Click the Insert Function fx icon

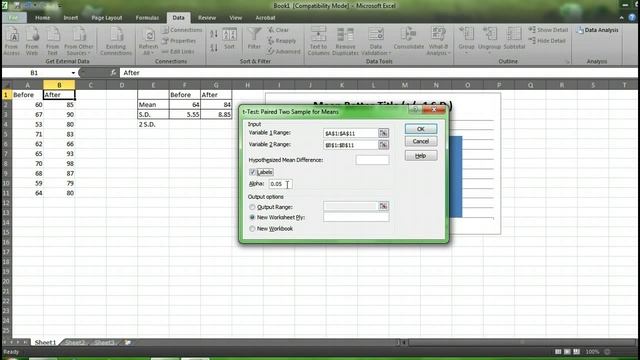click(113, 73)
